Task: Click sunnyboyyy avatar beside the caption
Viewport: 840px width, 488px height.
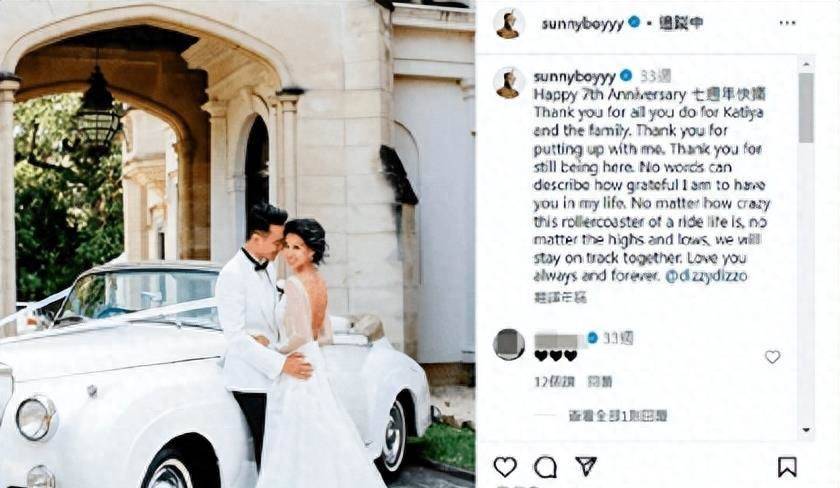Action: (x=507, y=83)
